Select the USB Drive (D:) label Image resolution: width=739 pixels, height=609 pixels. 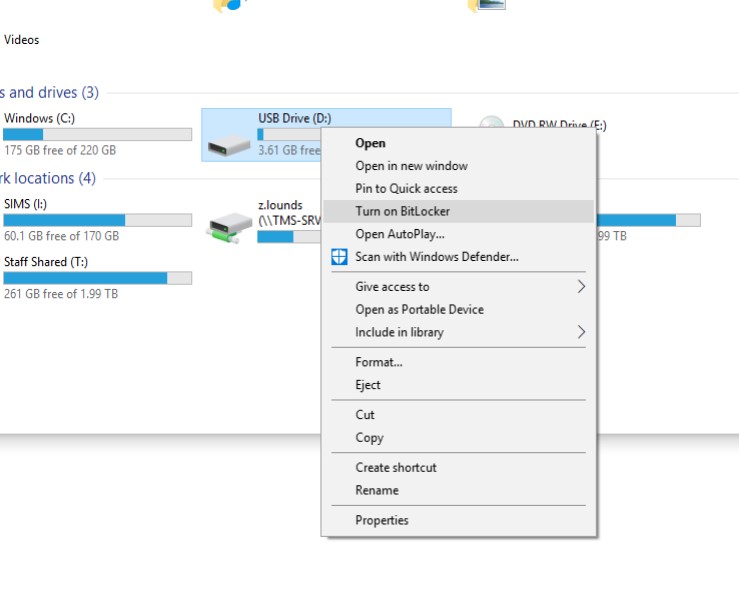pos(295,118)
